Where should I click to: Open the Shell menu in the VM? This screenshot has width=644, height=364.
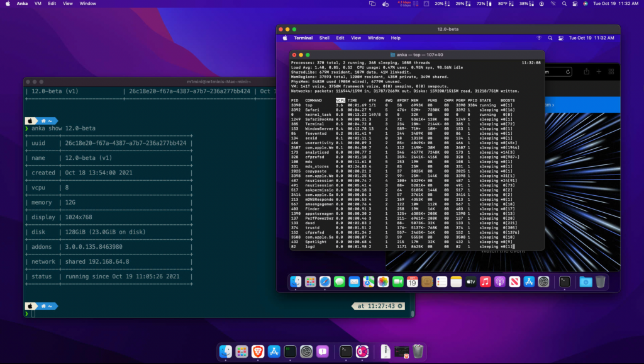325,38
